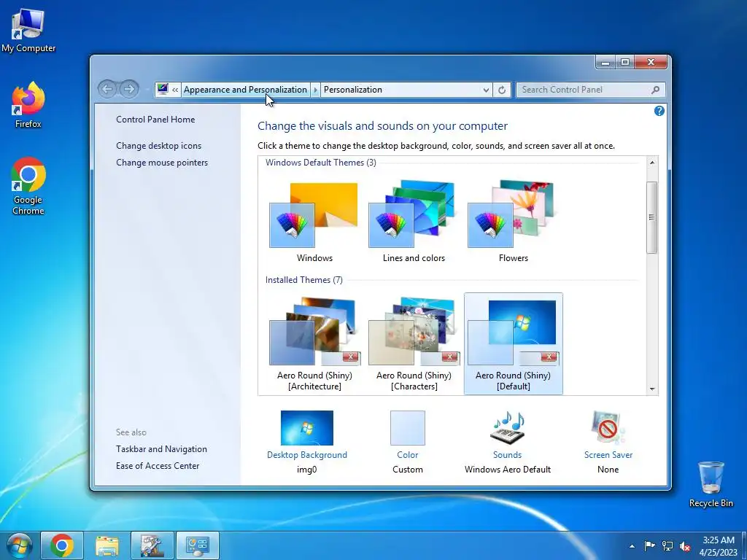Select the Lines and colors theme
Image resolution: width=747 pixels, height=560 pixels.
tap(414, 222)
